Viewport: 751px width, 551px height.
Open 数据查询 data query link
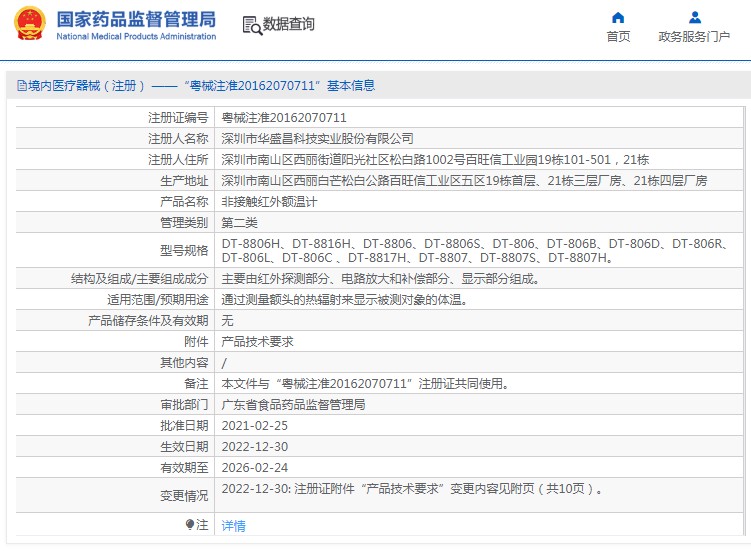point(288,24)
